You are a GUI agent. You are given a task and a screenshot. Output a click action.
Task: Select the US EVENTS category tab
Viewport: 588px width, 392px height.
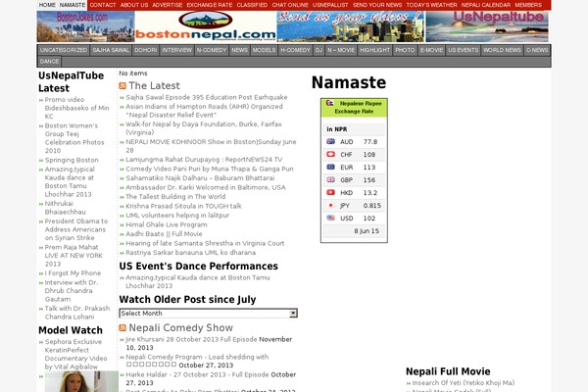tap(464, 50)
